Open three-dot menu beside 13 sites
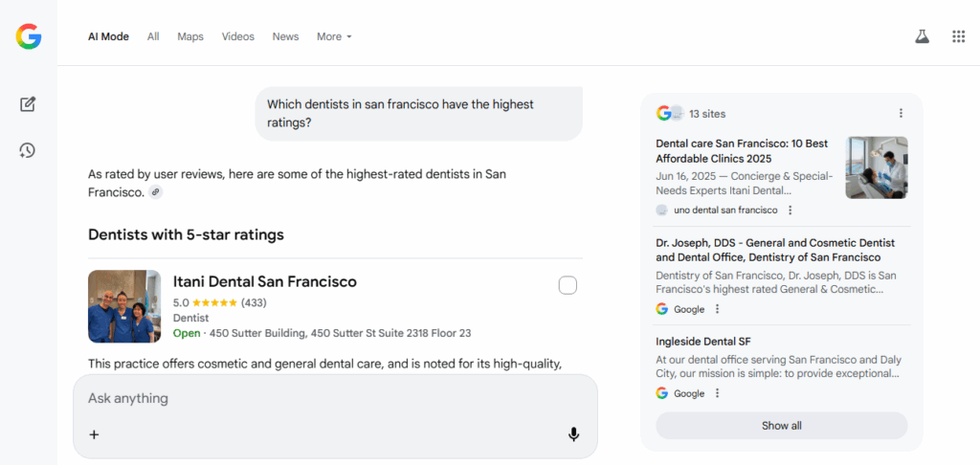The width and height of the screenshot is (980, 465). (901, 114)
